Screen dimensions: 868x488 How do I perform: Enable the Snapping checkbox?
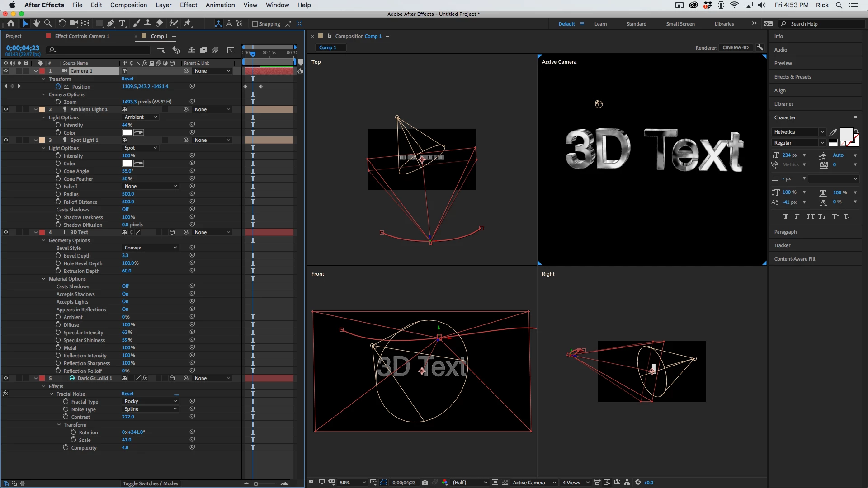(255, 24)
